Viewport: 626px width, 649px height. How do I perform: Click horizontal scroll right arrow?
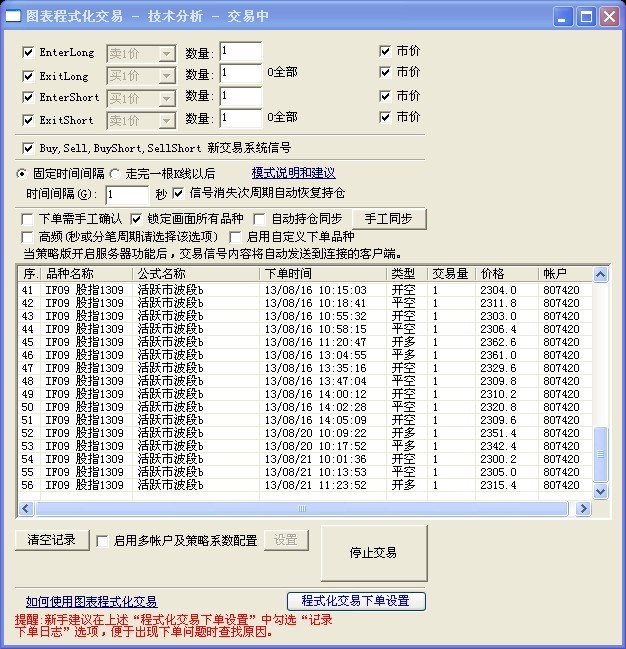click(583, 508)
